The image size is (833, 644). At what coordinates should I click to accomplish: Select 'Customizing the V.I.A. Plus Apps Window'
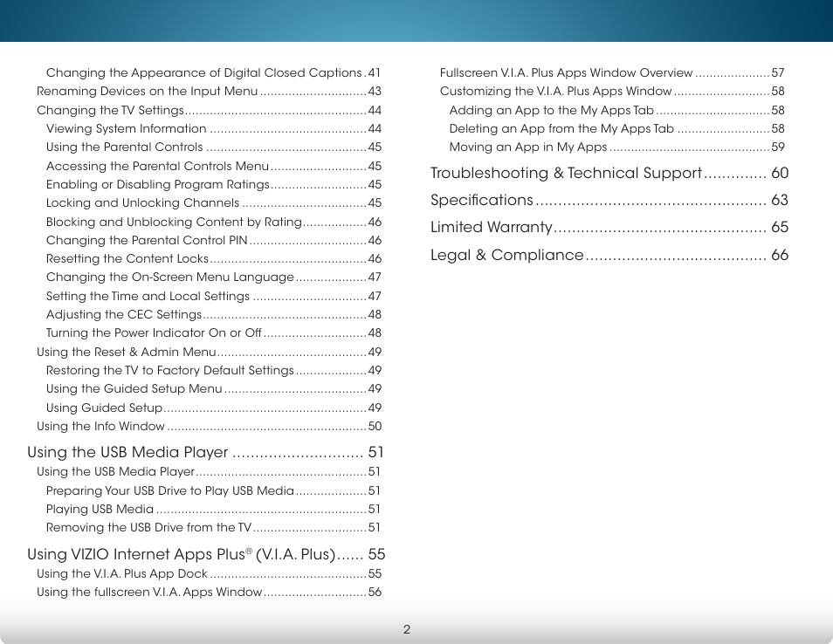click(612, 92)
